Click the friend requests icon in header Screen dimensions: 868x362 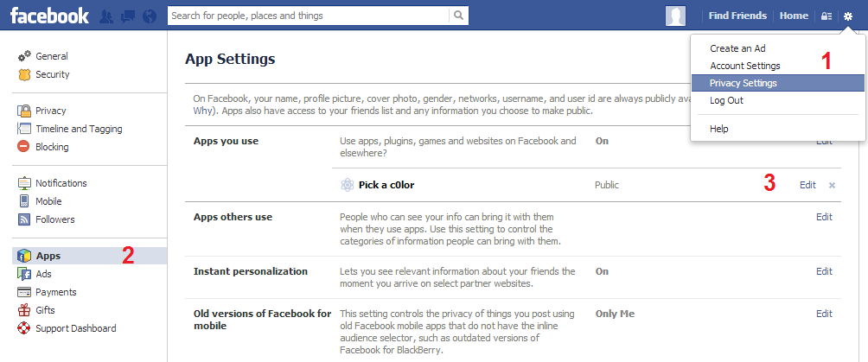tap(108, 16)
